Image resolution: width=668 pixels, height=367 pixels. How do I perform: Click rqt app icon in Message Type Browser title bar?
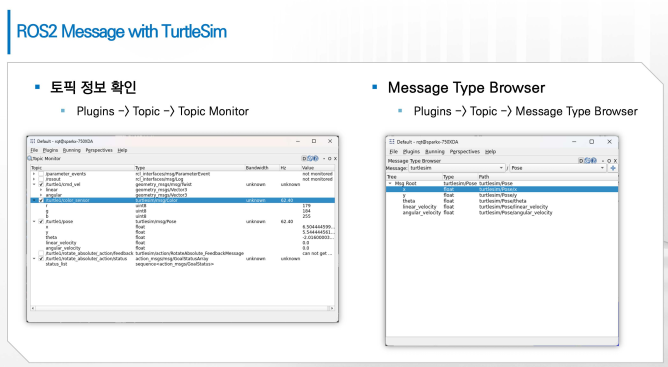tap(392, 142)
